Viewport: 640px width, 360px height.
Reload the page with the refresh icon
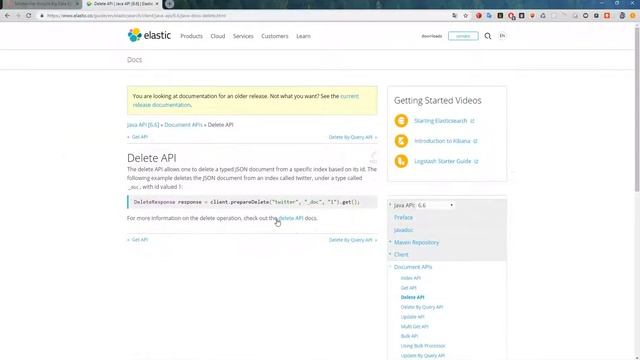point(29,16)
